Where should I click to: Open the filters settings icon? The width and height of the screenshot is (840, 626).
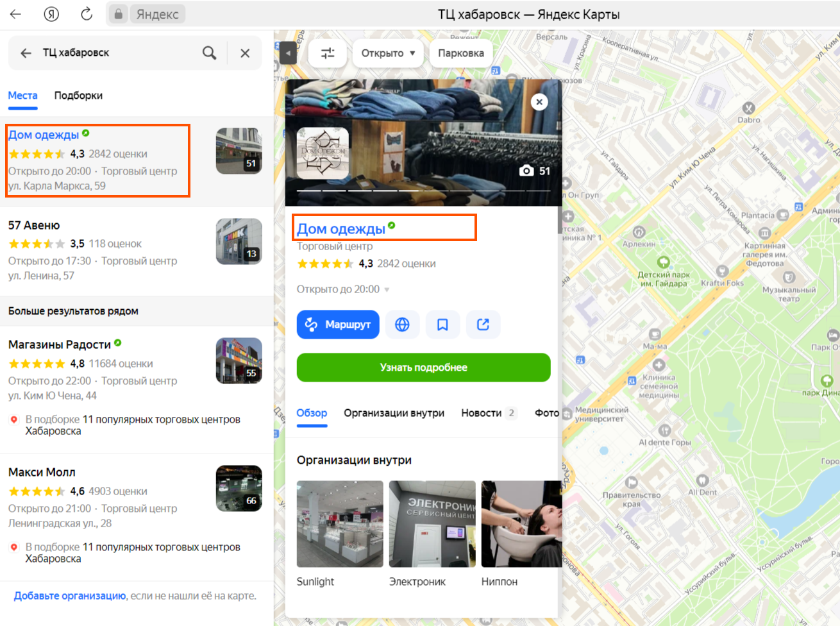[328, 53]
